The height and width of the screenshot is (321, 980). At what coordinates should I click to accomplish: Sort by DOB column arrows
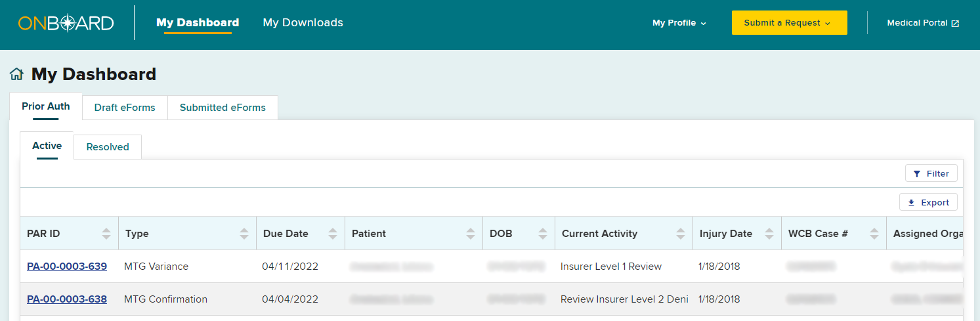click(543, 234)
